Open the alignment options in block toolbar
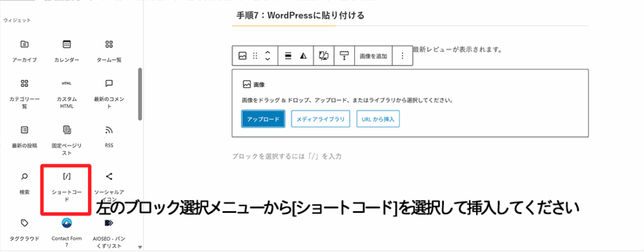644x252 pixels. pyautogui.click(x=288, y=56)
